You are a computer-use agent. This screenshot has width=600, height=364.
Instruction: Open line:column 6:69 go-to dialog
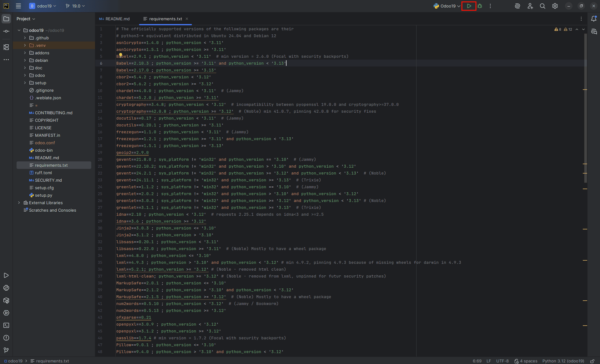tap(477, 361)
